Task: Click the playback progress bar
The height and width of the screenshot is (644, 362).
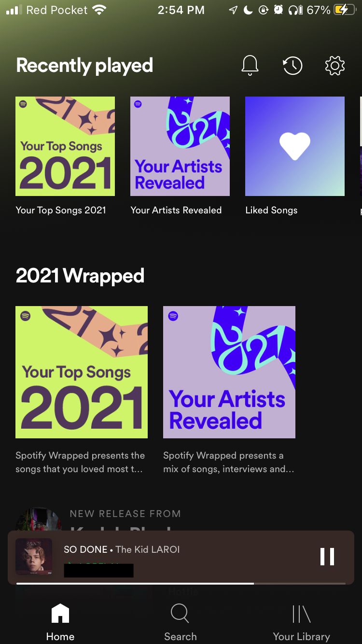Action: click(x=181, y=584)
